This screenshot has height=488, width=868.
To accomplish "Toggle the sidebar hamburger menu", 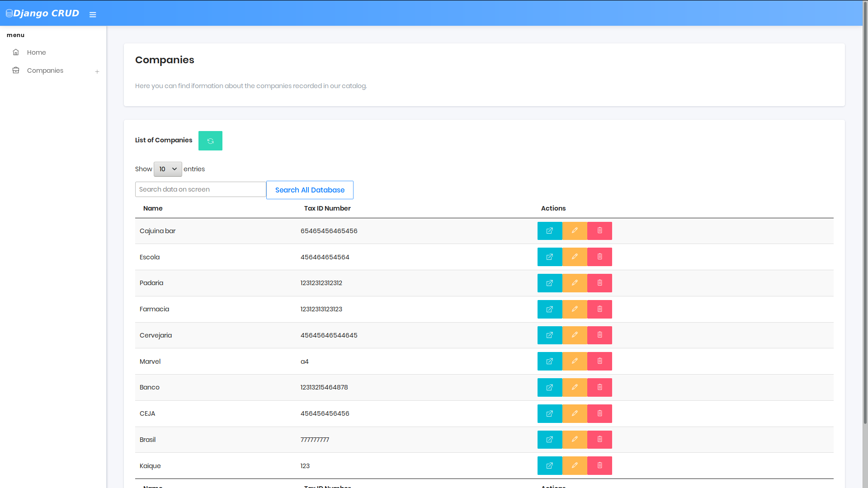I will click(x=93, y=14).
